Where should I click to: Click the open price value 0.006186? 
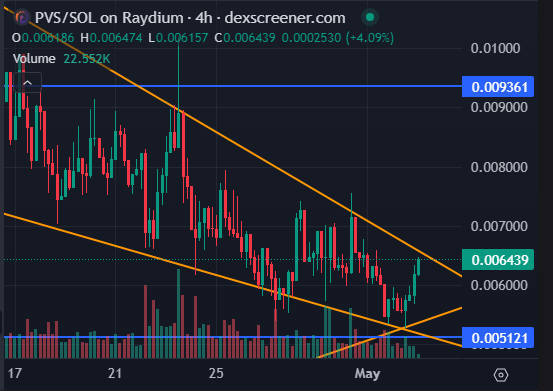coord(48,38)
